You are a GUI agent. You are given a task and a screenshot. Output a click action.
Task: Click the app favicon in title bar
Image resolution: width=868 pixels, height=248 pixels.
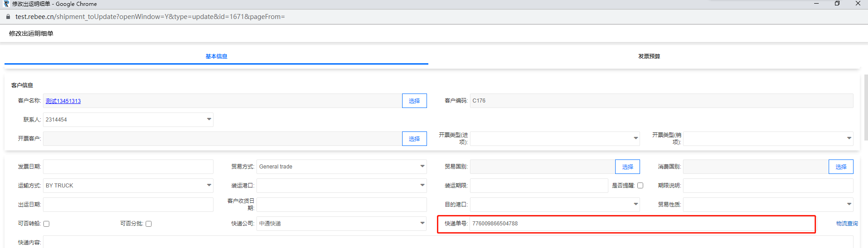pyautogui.click(x=6, y=4)
